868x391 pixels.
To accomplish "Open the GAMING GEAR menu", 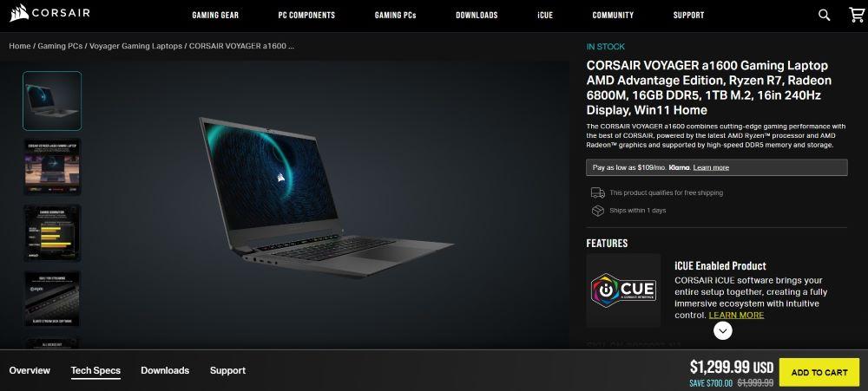I will [x=215, y=16].
